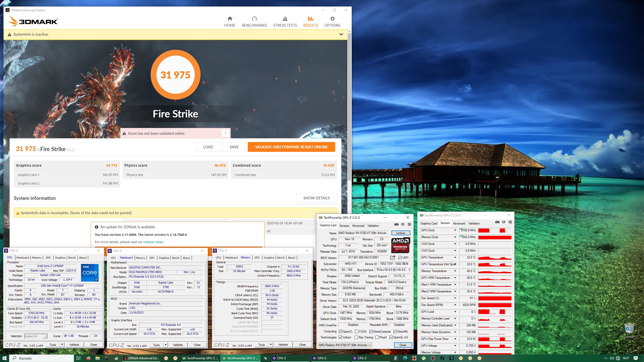Open Calculator from the taskbar
The image size is (644, 362).
[395, 358]
